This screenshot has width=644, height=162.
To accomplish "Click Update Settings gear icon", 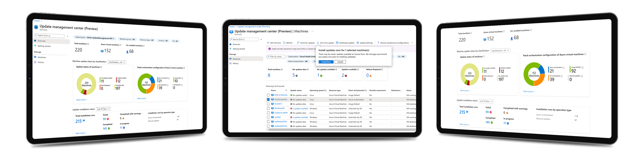I will (358, 43).
